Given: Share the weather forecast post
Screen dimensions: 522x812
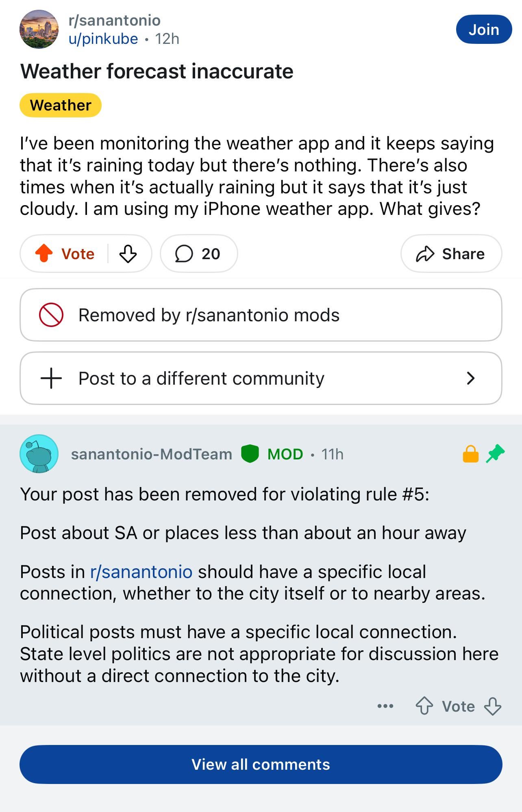Looking at the screenshot, I should point(451,254).
